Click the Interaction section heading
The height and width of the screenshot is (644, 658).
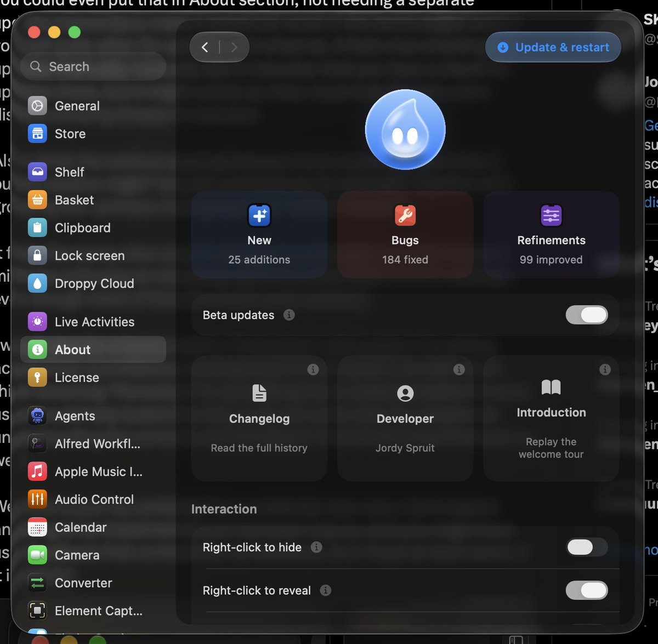click(224, 509)
